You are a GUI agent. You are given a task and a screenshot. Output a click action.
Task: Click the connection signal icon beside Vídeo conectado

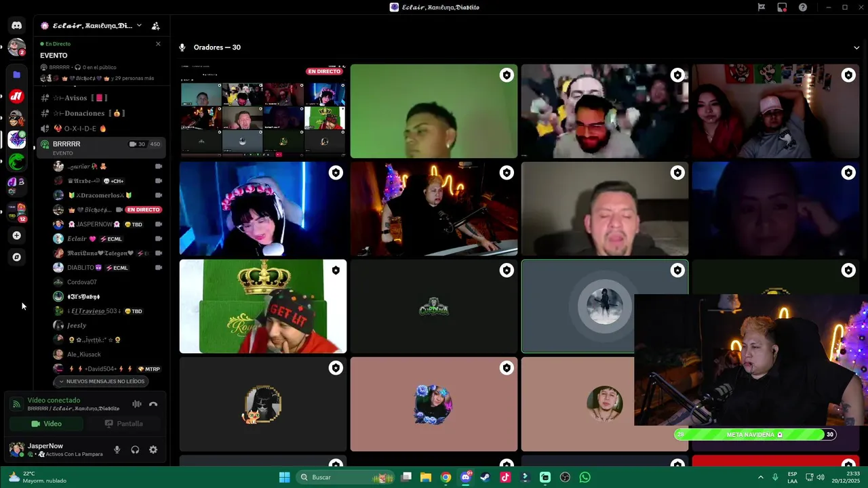16,404
